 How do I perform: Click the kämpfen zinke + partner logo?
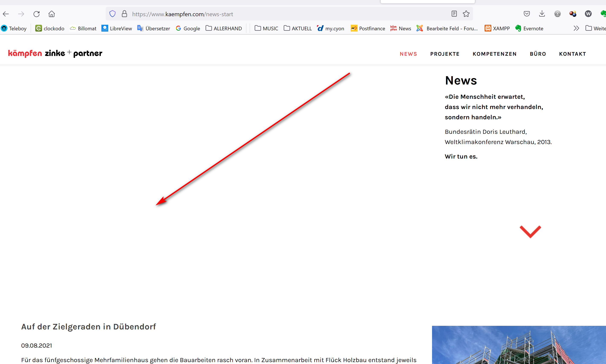(55, 54)
